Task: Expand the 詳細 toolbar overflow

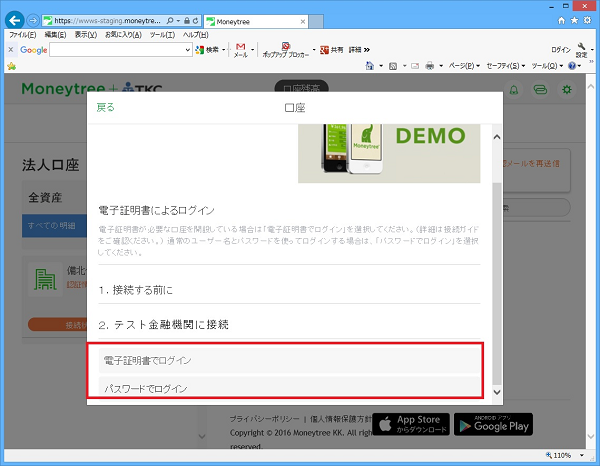Action: (x=359, y=50)
